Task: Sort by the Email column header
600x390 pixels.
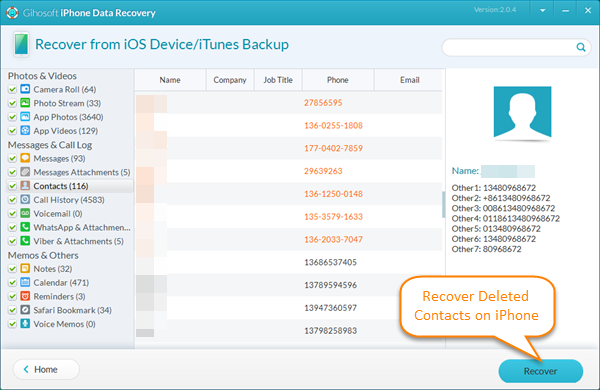Action: [x=409, y=80]
